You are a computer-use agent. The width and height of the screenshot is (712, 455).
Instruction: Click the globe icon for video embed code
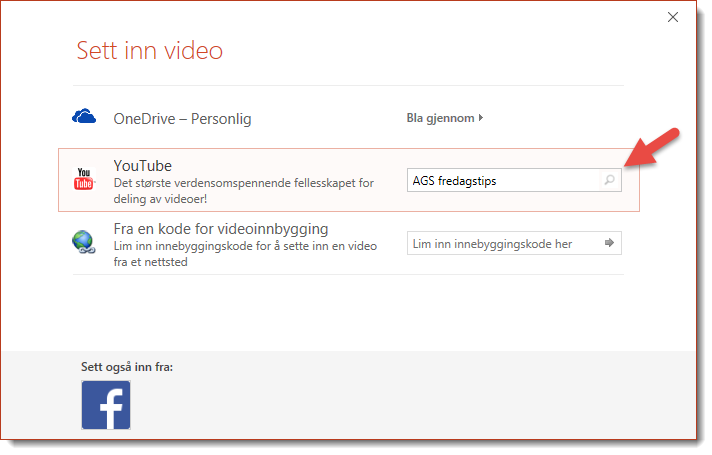click(84, 242)
